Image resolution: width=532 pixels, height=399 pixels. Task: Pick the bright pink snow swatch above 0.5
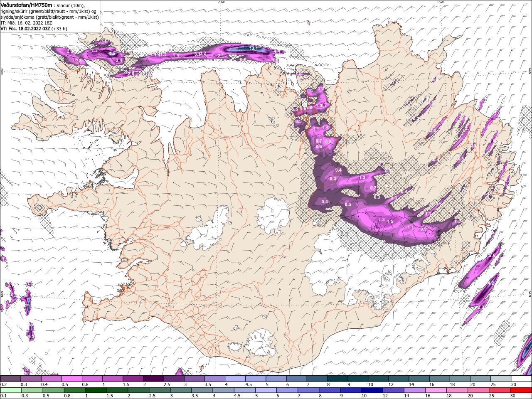coord(71,378)
